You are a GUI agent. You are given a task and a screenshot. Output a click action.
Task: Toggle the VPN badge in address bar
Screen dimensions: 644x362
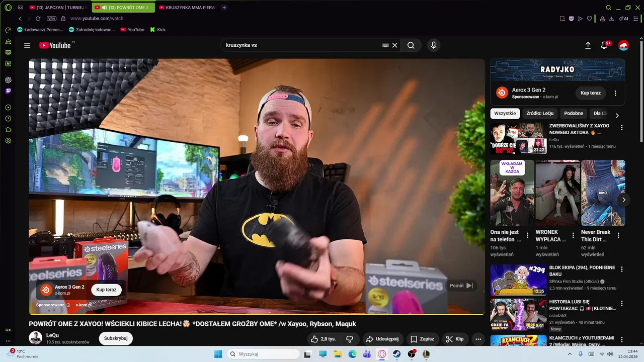(x=51, y=19)
